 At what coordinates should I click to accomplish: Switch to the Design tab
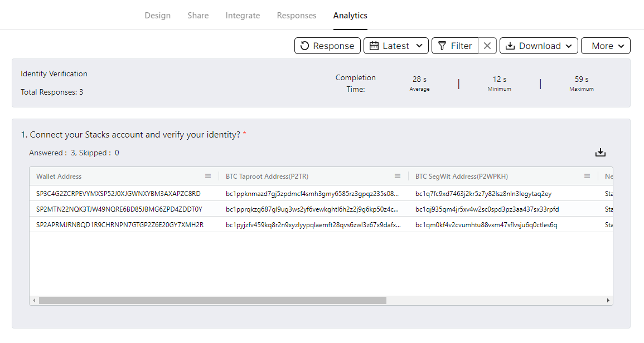(158, 16)
